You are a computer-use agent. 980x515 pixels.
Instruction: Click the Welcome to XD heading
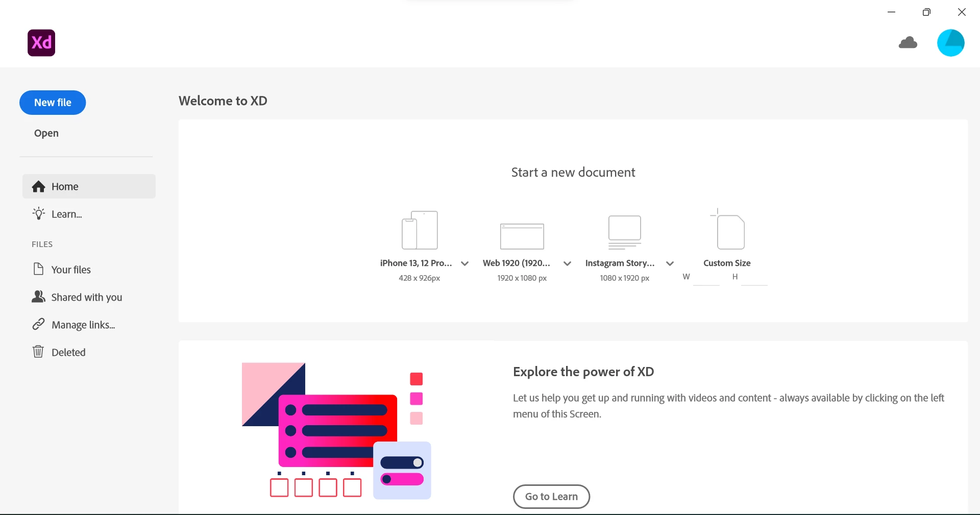click(223, 101)
